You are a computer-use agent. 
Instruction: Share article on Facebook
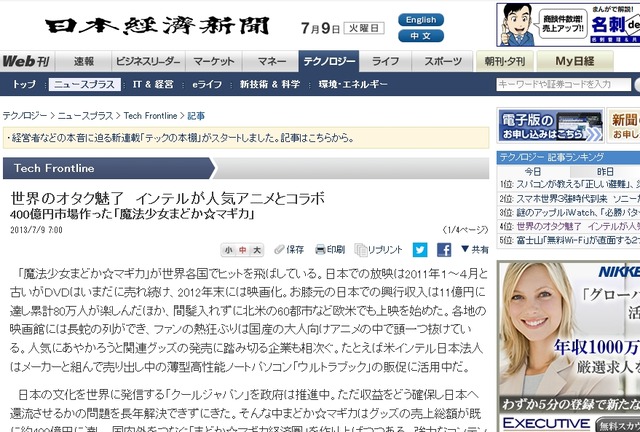444,250
